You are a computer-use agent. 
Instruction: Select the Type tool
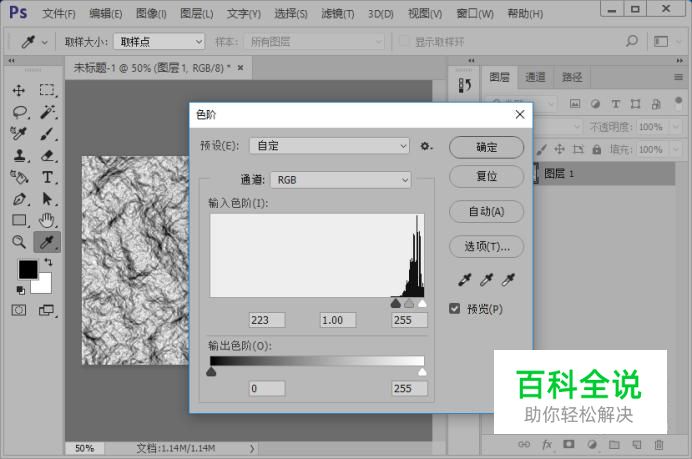click(x=47, y=177)
